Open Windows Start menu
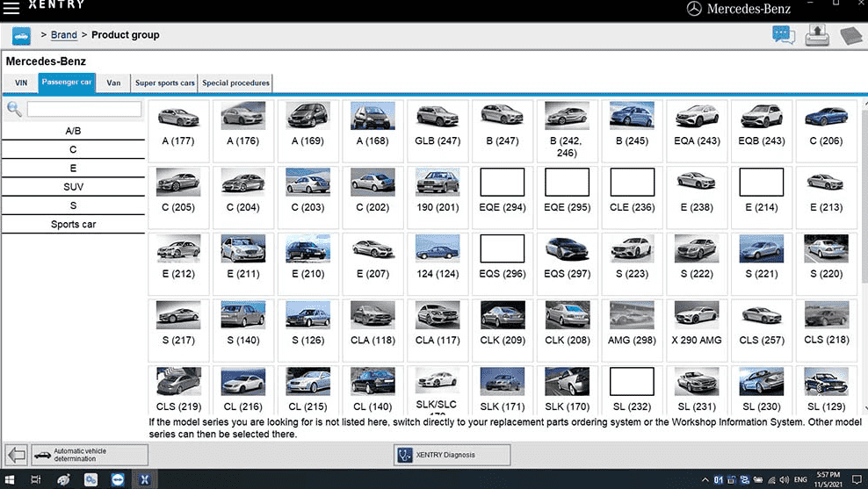This screenshot has width=868, height=489. (x=10, y=479)
